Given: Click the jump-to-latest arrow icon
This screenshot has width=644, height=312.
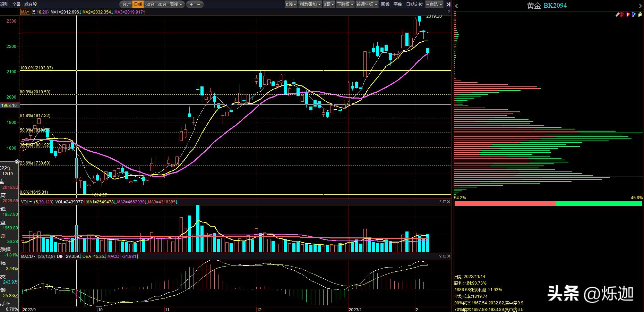Looking at the screenshot, I should click(x=448, y=5).
